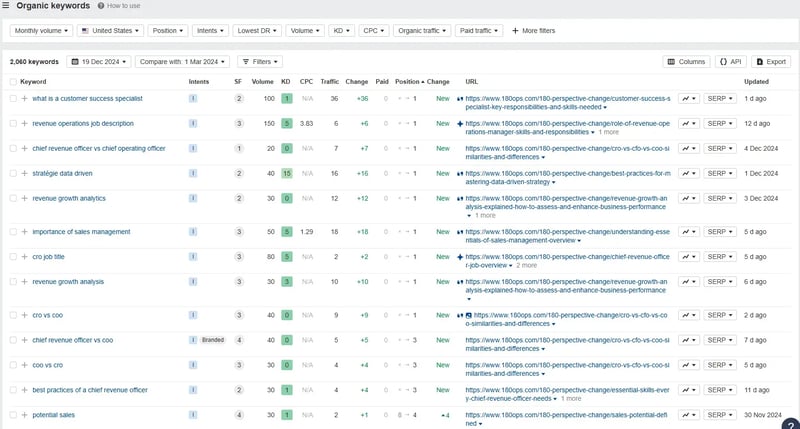Open the KD filter dropdown
The image size is (800, 429).
(341, 31)
